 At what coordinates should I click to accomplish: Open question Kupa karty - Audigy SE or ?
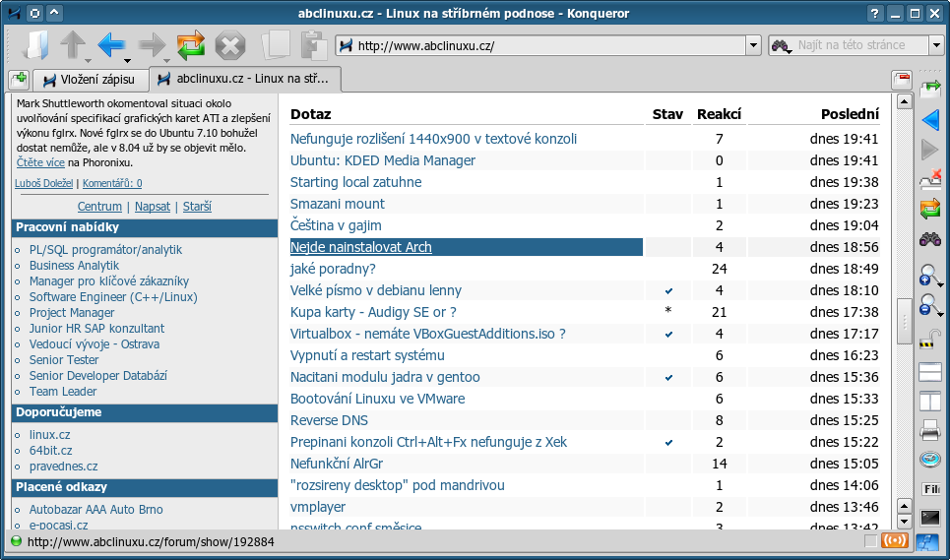coord(373,312)
